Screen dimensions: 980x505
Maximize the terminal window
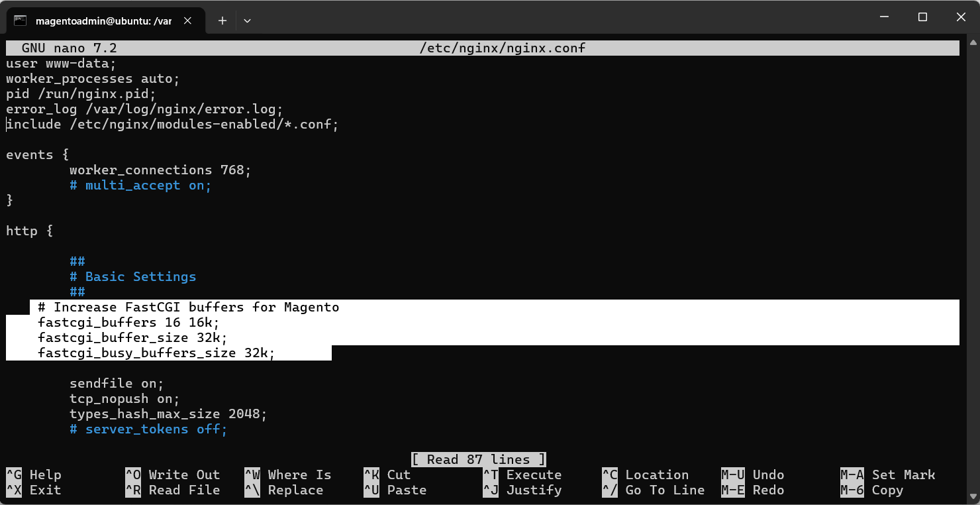(922, 18)
